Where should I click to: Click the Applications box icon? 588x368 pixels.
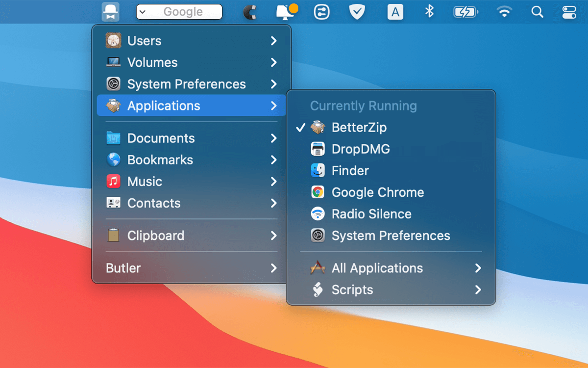[113, 105]
